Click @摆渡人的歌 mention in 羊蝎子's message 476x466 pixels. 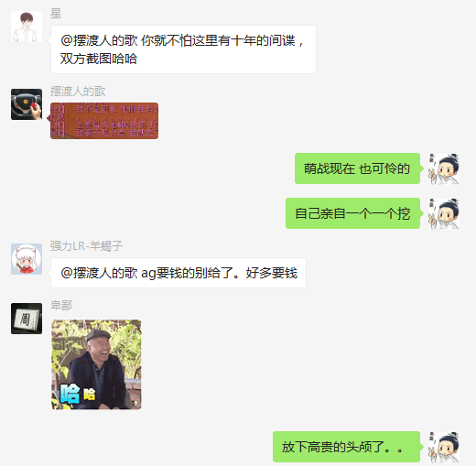point(99,273)
